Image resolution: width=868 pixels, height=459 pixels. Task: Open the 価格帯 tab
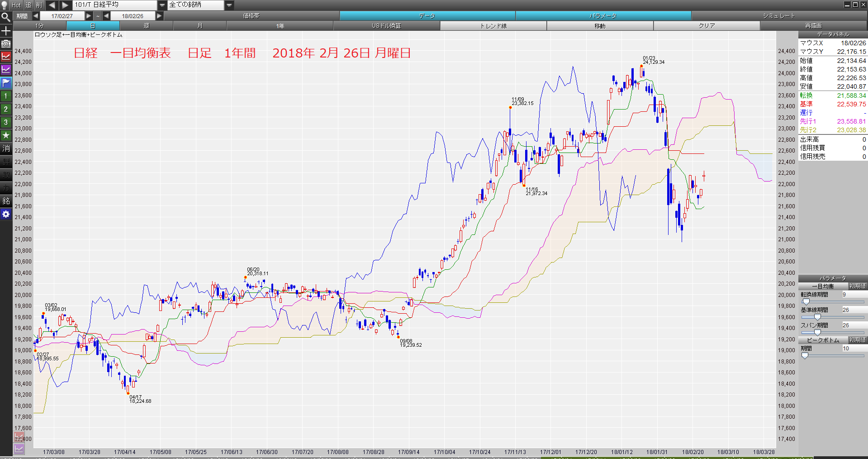tap(251, 16)
